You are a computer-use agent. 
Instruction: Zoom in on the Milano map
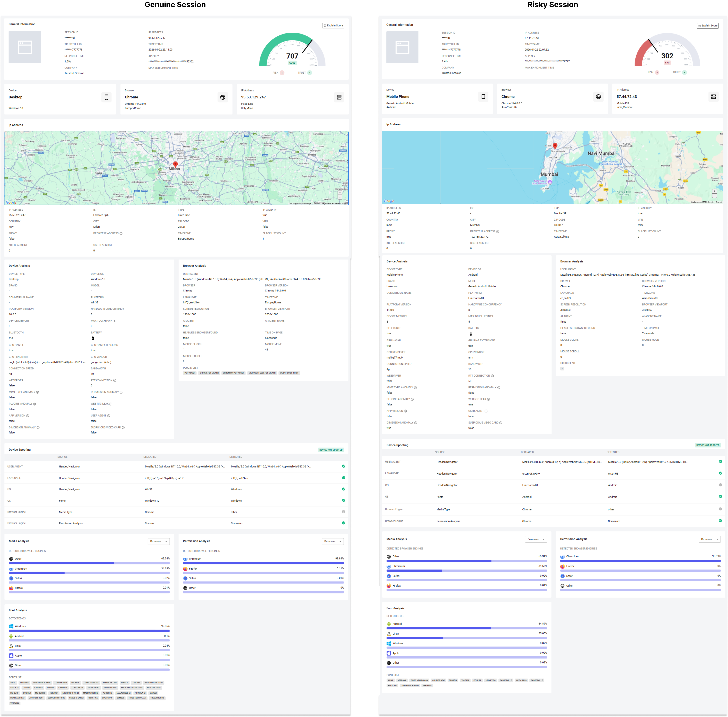coord(340,192)
